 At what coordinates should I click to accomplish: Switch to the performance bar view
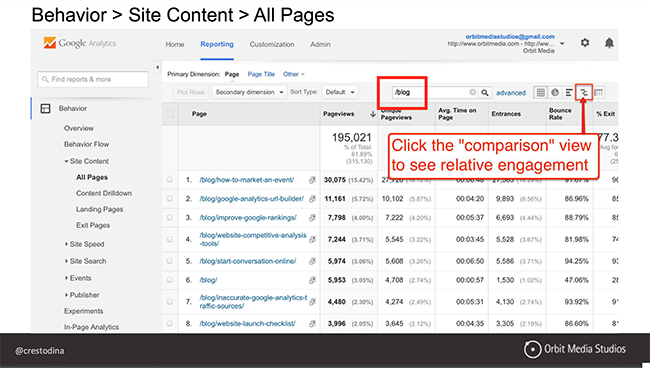click(569, 92)
